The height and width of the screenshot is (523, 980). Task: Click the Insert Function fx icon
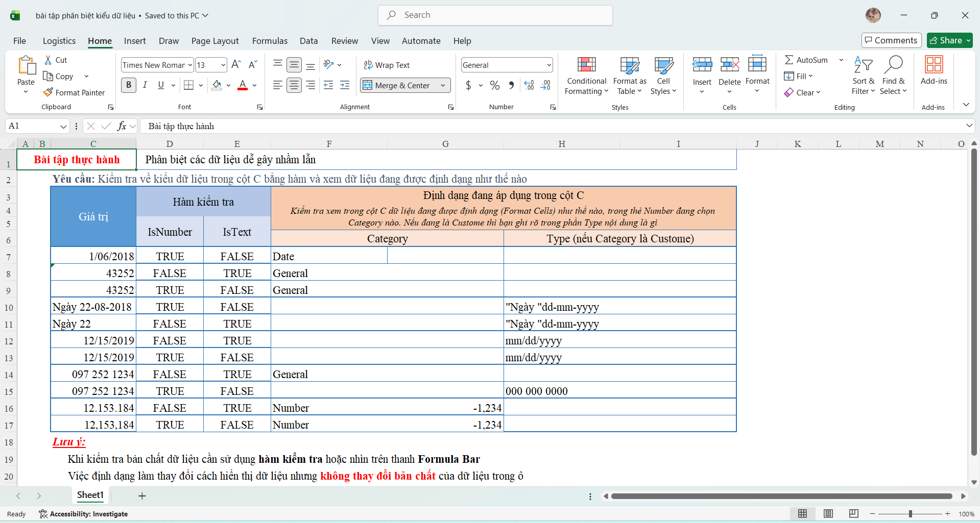tap(122, 126)
